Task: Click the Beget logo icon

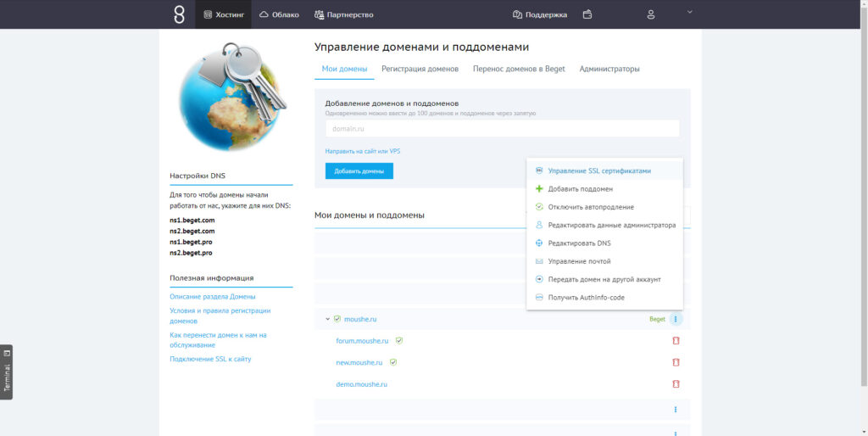Action: [x=179, y=14]
